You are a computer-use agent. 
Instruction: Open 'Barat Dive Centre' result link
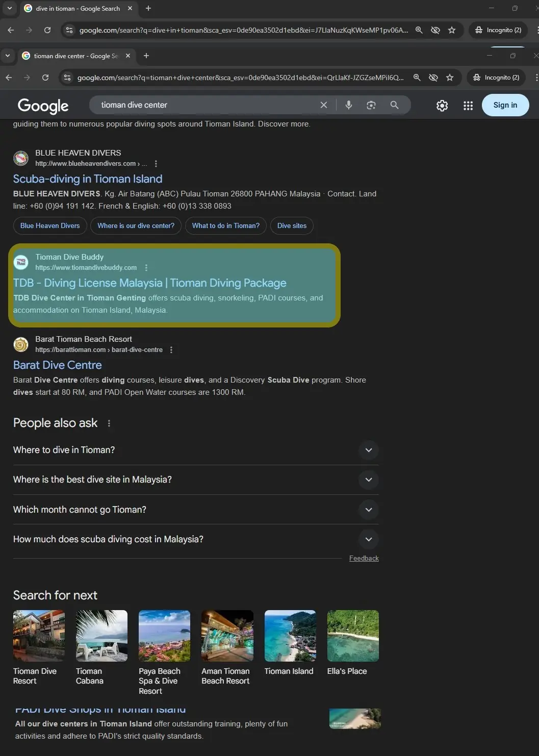pos(58,365)
